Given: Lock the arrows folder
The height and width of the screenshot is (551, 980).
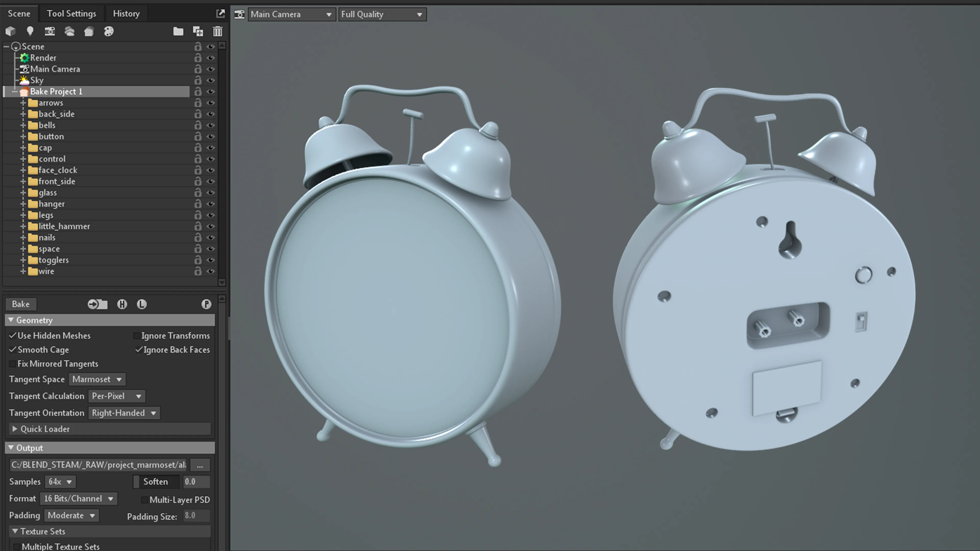Looking at the screenshot, I should click(198, 103).
